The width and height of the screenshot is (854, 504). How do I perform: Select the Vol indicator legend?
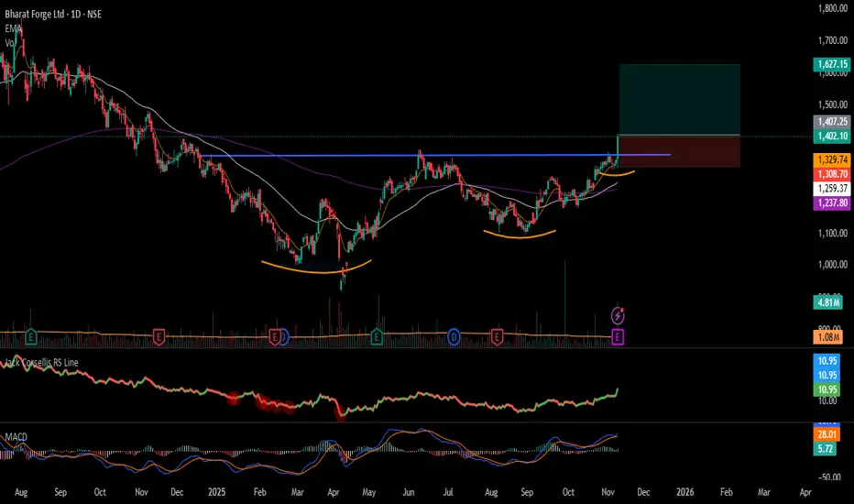coord(9,42)
